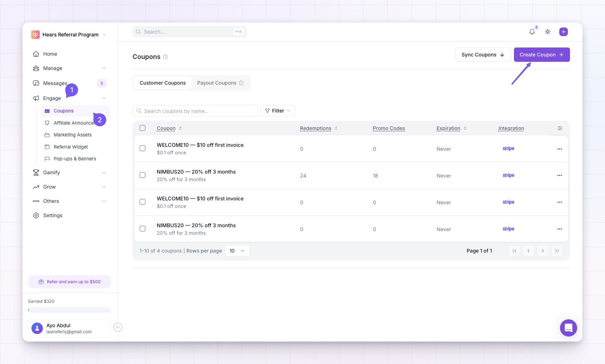Click the Integration column header
The image size is (605, 364).
511,128
